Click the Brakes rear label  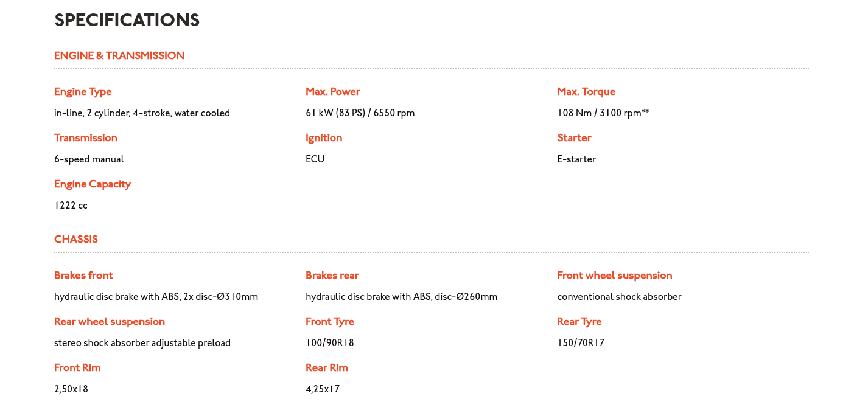tap(332, 276)
